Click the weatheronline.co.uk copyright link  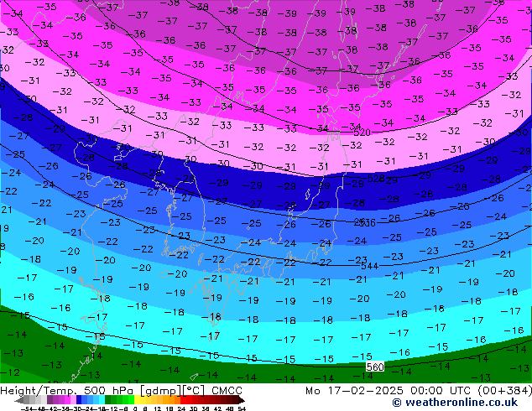pyautogui.click(x=455, y=403)
